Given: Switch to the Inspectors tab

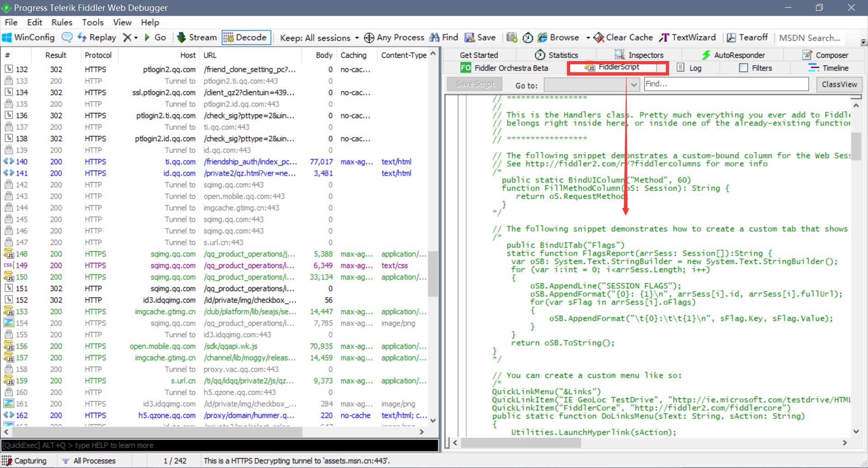Looking at the screenshot, I should pyautogui.click(x=639, y=55).
